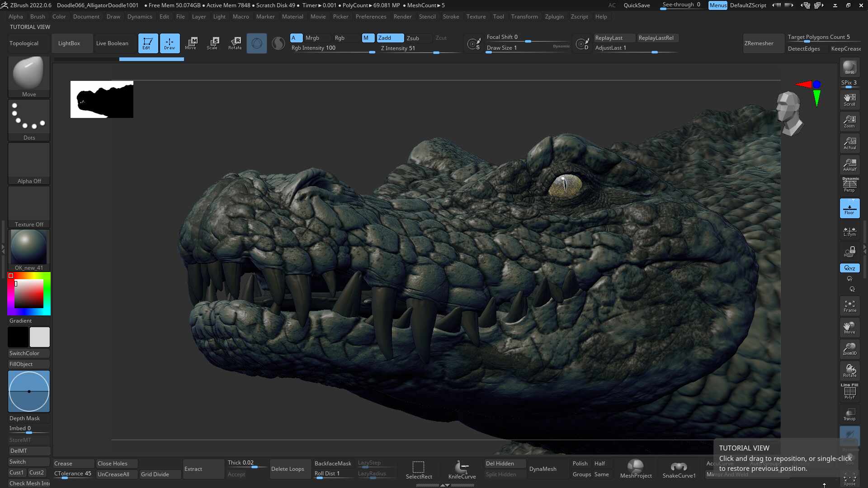Open the Render menu

point(402,17)
